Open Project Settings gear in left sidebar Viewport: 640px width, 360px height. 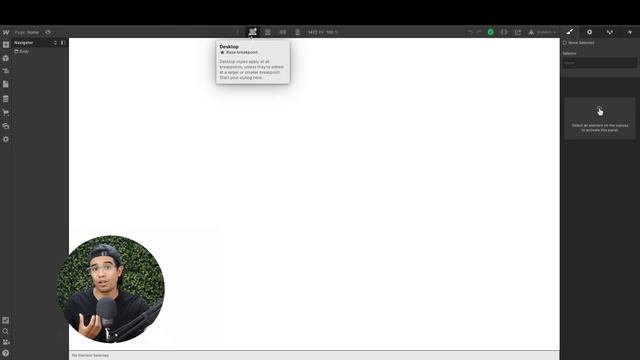(x=6, y=139)
